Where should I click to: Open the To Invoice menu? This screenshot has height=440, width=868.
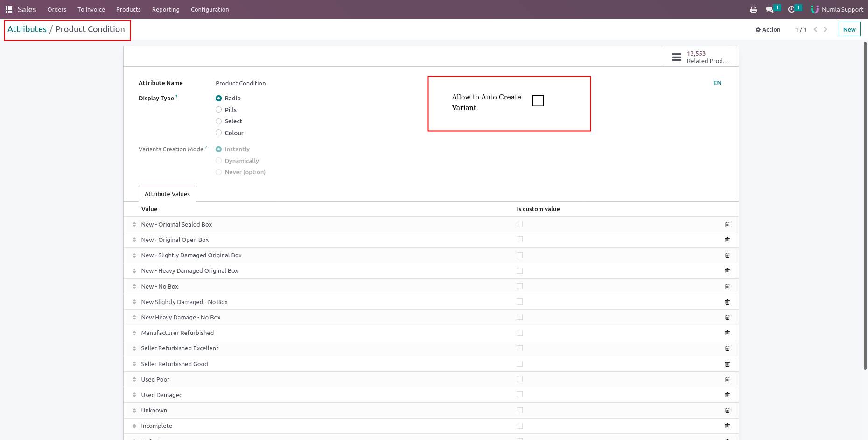pyautogui.click(x=91, y=9)
